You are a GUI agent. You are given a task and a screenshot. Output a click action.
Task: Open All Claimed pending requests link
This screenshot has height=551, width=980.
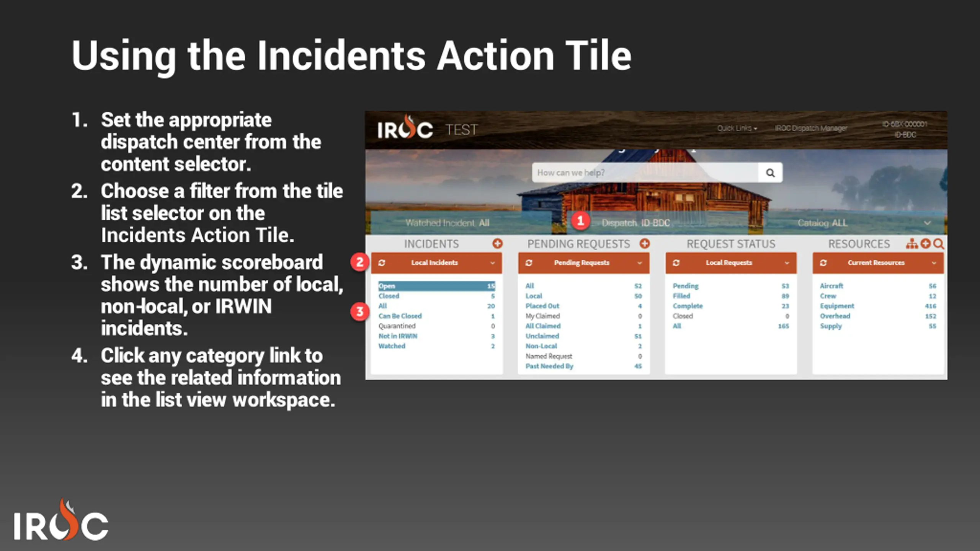(x=543, y=326)
